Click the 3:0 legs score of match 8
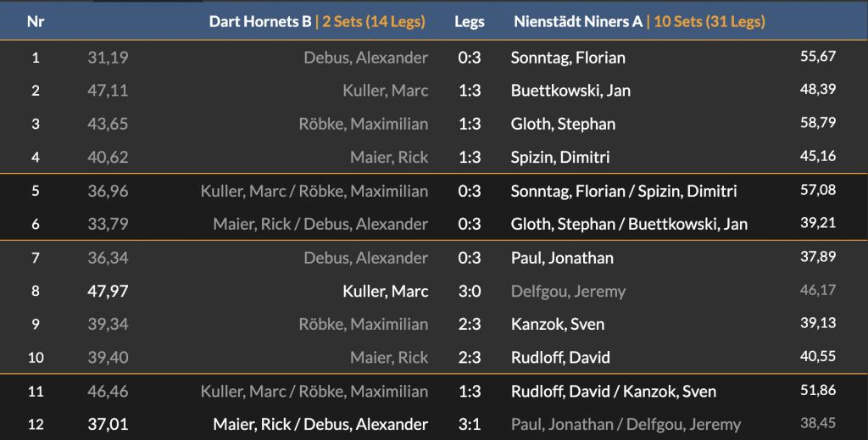The height and width of the screenshot is (440, 868). coord(469,292)
